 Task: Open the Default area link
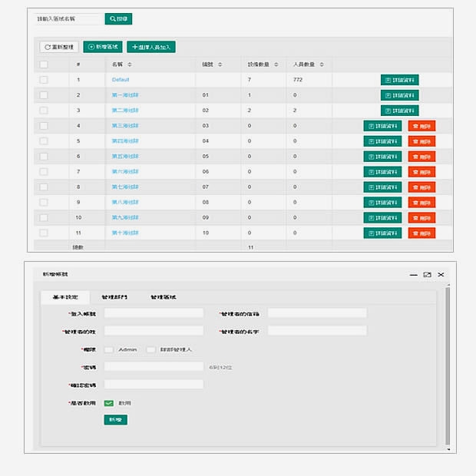[x=121, y=80]
